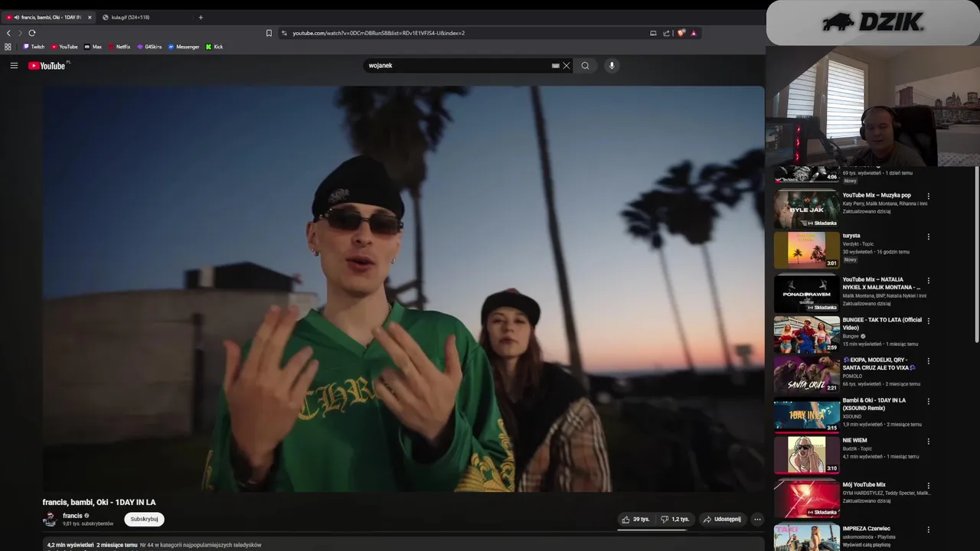Open site info icon in address bar
Viewport: 980px width, 551px height.
284,33
